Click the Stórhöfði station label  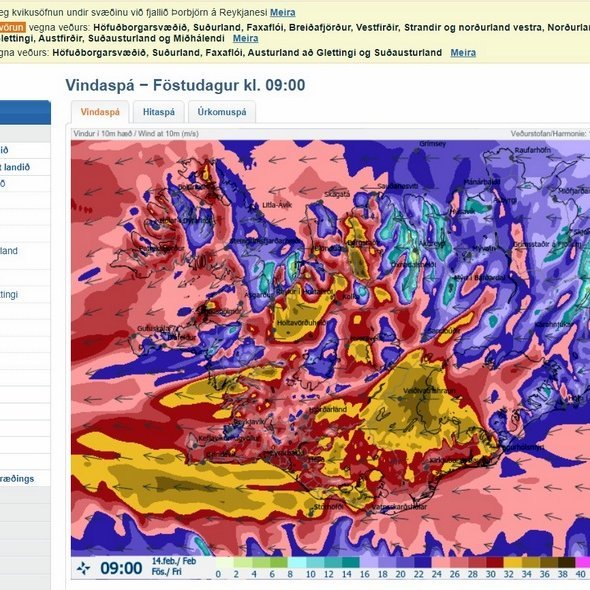pyautogui.click(x=328, y=507)
